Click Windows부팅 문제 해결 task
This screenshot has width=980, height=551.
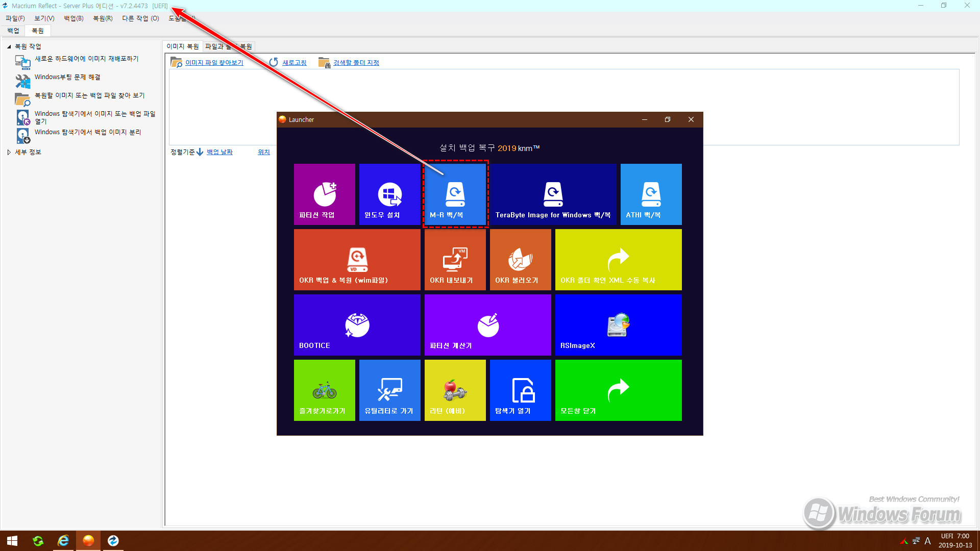67,78
